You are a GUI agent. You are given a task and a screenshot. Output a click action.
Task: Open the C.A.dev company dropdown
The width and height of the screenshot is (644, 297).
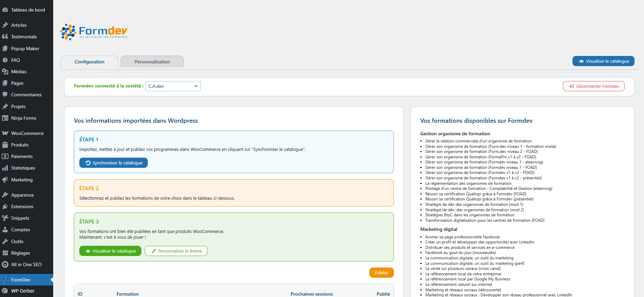click(173, 86)
